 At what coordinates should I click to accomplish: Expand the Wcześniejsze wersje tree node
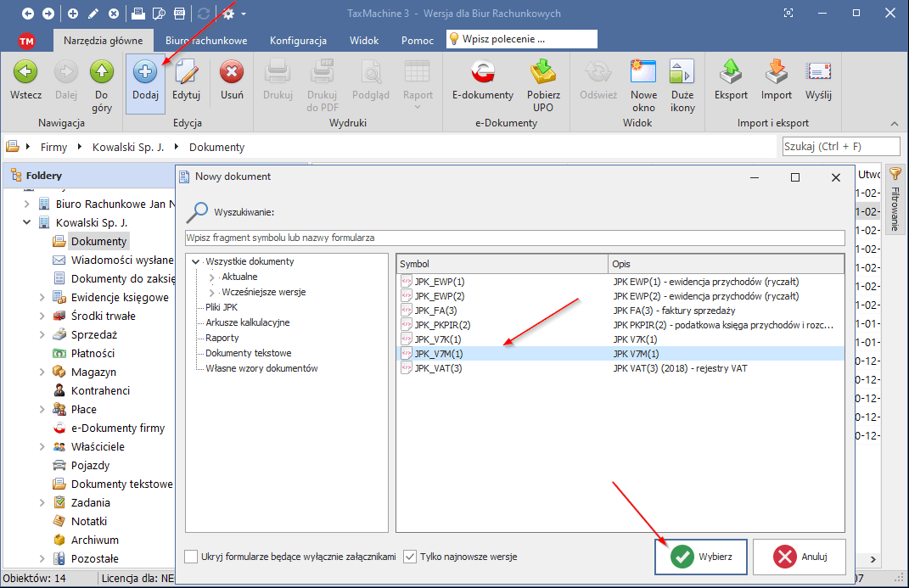pos(212,292)
